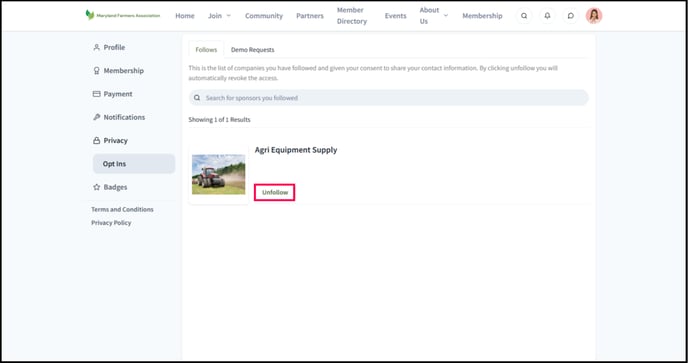Click the card icon beside Payment
Viewport: 688px width, 363px height.
click(x=97, y=94)
